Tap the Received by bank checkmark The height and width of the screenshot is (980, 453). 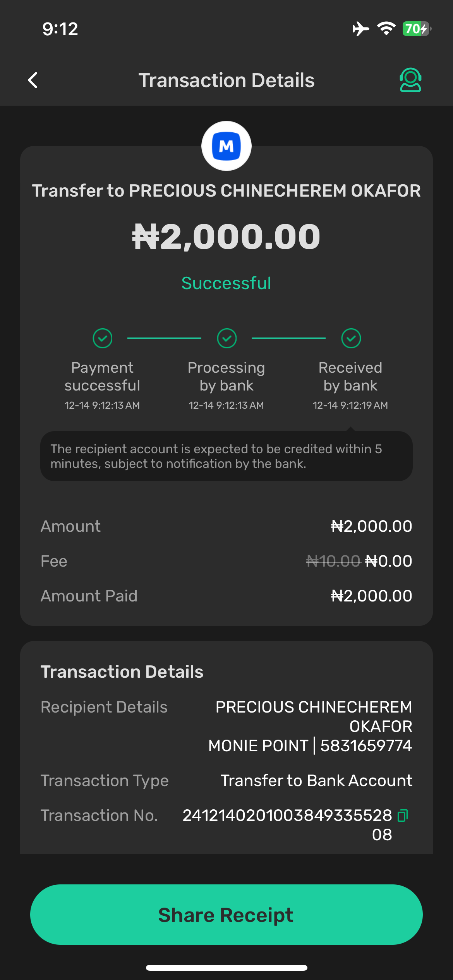tap(351, 338)
